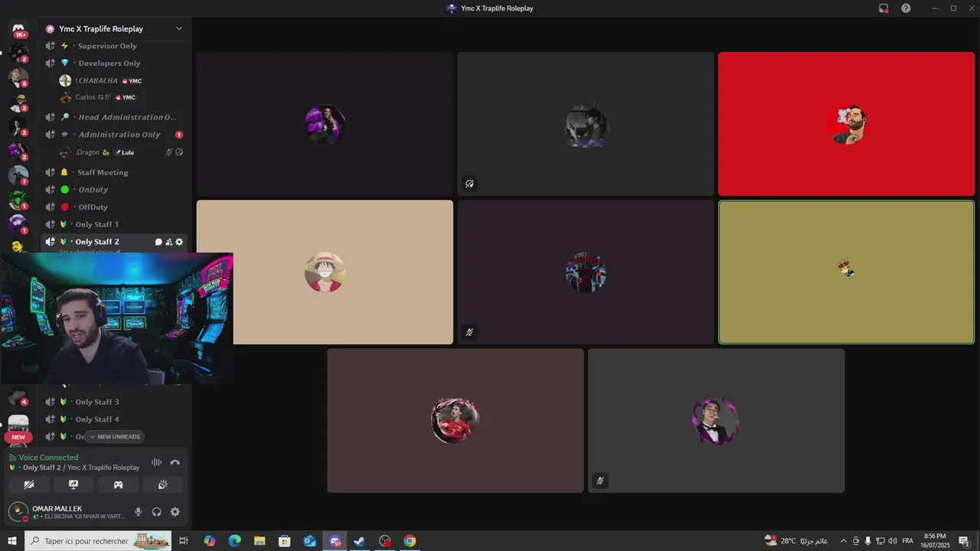Join the Only Staff 1 channel

(x=115, y=224)
